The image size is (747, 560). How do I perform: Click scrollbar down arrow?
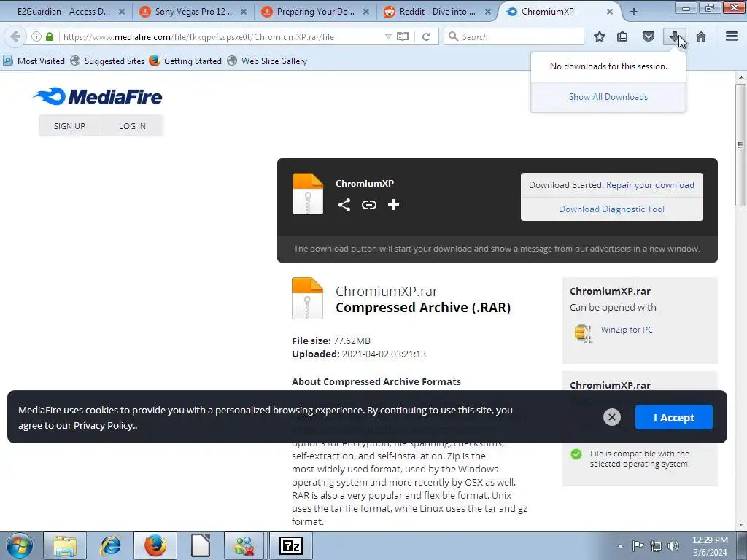pyautogui.click(x=740, y=525)
